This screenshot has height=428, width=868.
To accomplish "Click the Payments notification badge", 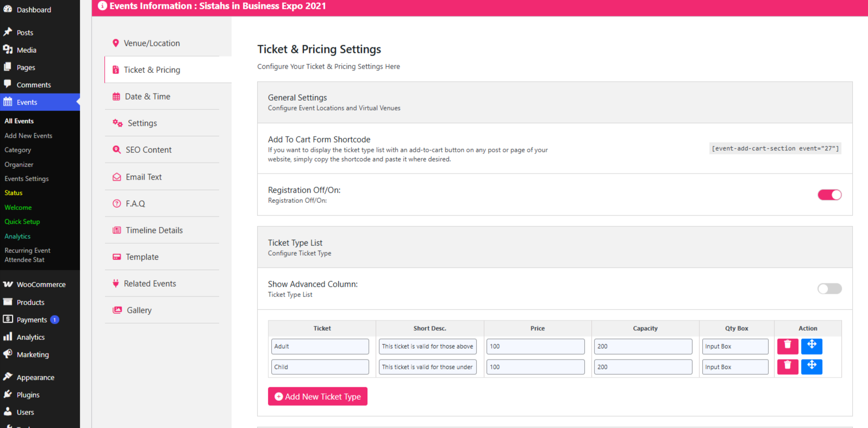I will [x=55, y=320].
